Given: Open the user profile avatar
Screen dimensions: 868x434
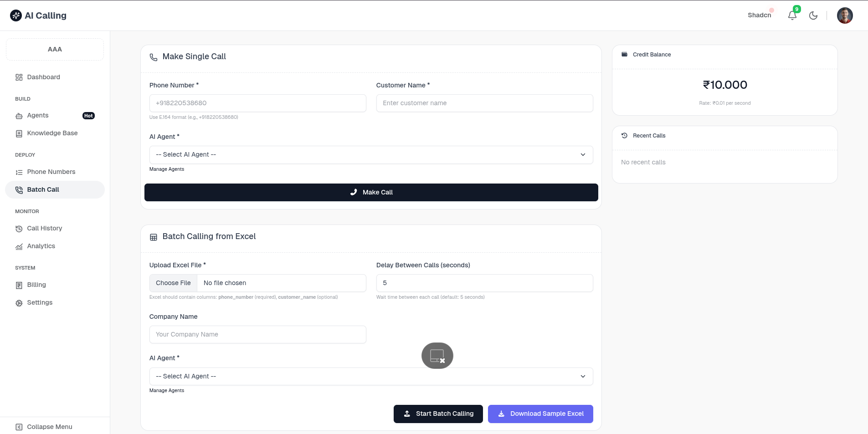Looking at the screenshot, I should click(844, 15).
